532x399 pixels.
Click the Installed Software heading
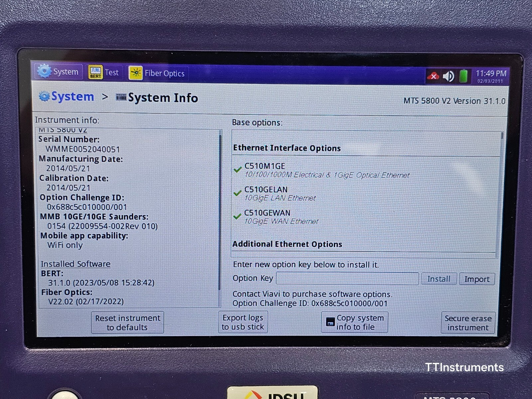pos(75,264)
